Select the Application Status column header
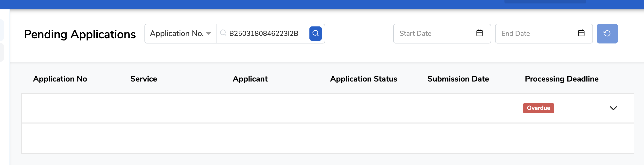 363,79
